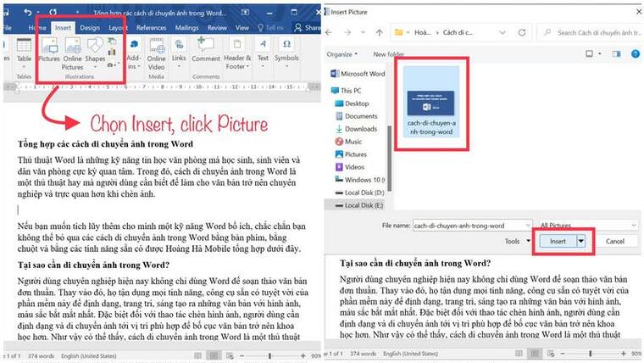Switch to the View tab

coord(242,27)
